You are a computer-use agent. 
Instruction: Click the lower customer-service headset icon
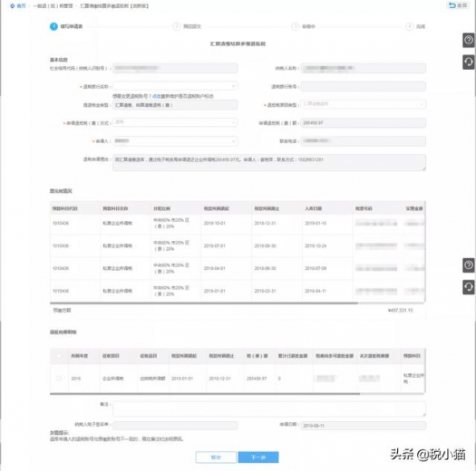click(x=469, y=287)
